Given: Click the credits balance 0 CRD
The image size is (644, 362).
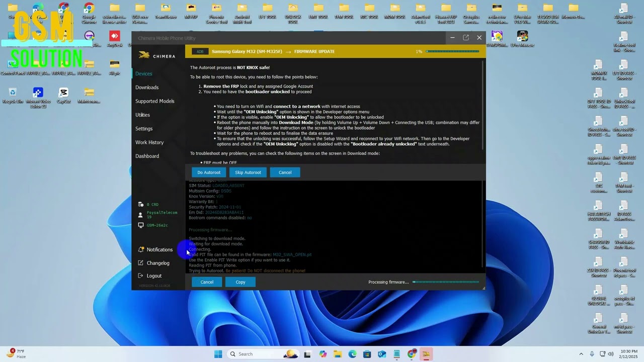Looking at the screenshot, I should point(148,205).
